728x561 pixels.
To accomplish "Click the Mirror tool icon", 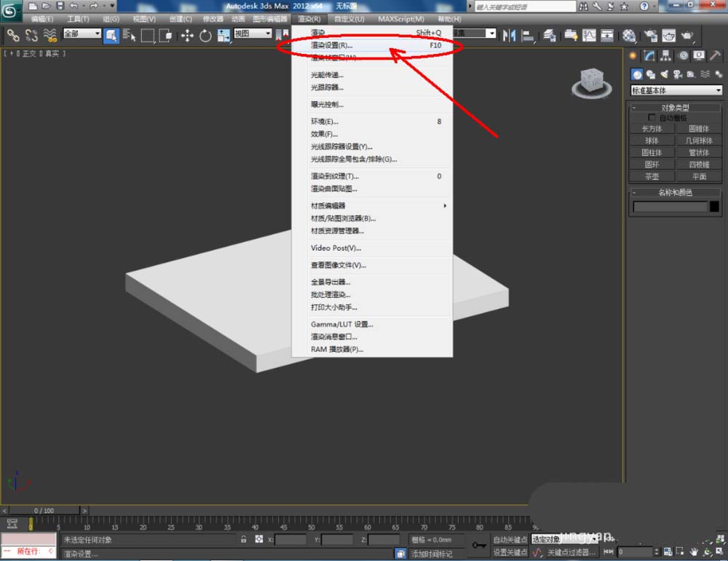I will point(509,35).
